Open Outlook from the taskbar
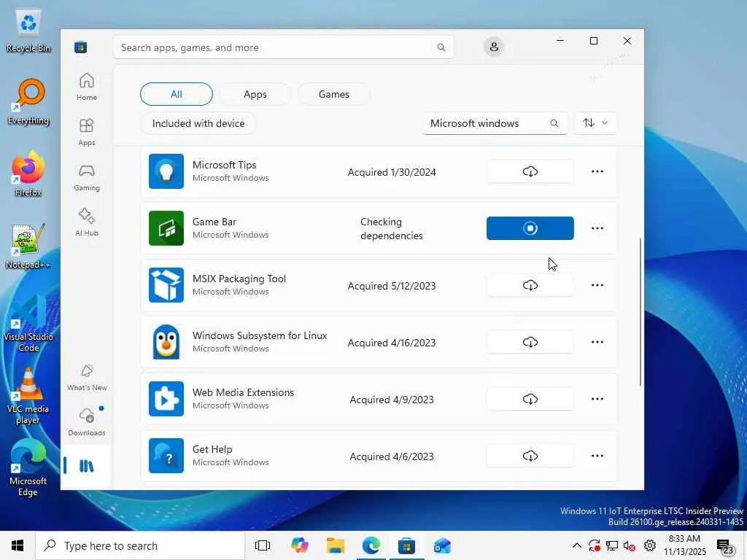Image resolution: width=747 pixels, height=560 pixels. [442, 545]
